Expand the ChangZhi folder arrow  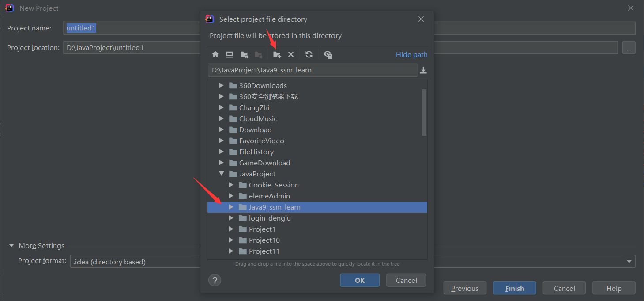pyautogui.click(x=221, y=107)
